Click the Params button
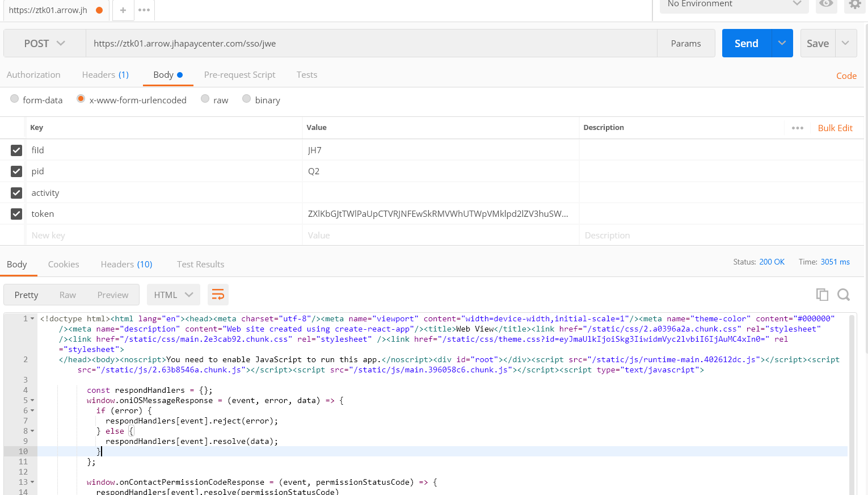The image size is (868, 495). (685, 44)
